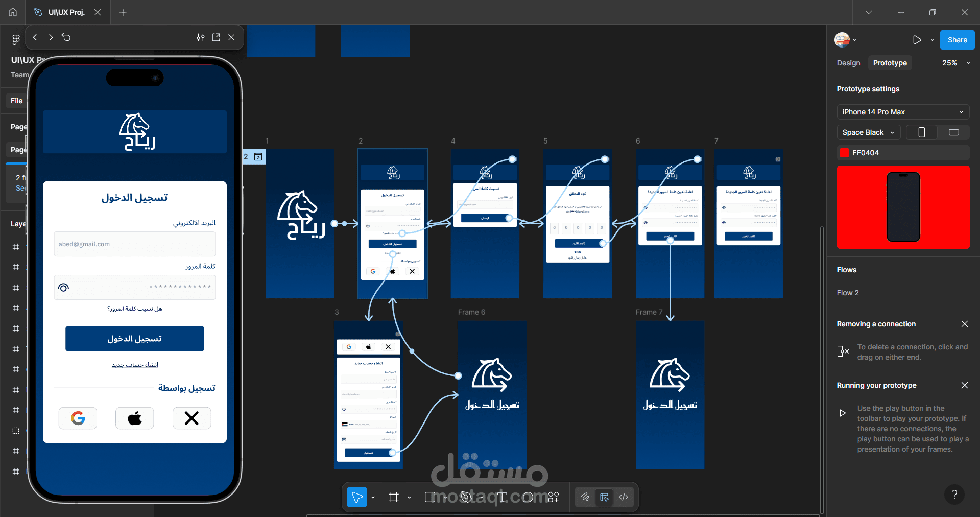Viewport: 980px width, 517px height.
Task: Switch to the Design tab
Action: pos(848,63)
